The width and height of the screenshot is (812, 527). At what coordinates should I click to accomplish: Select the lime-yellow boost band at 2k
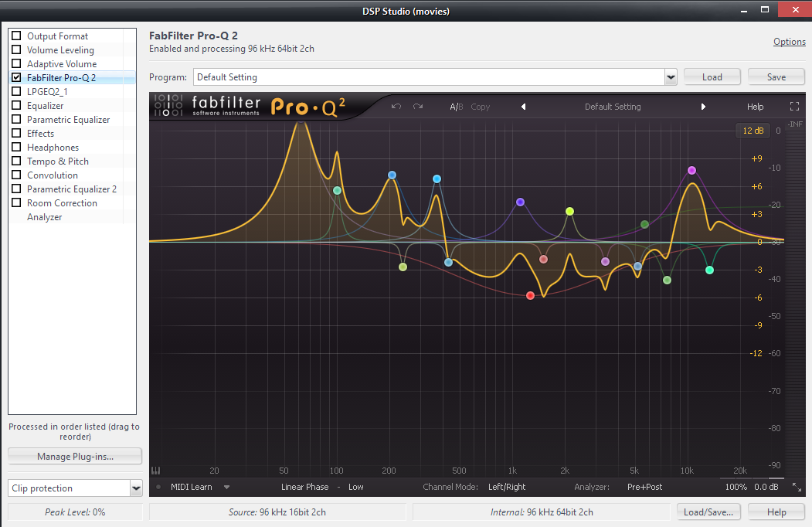coord(569,211)
